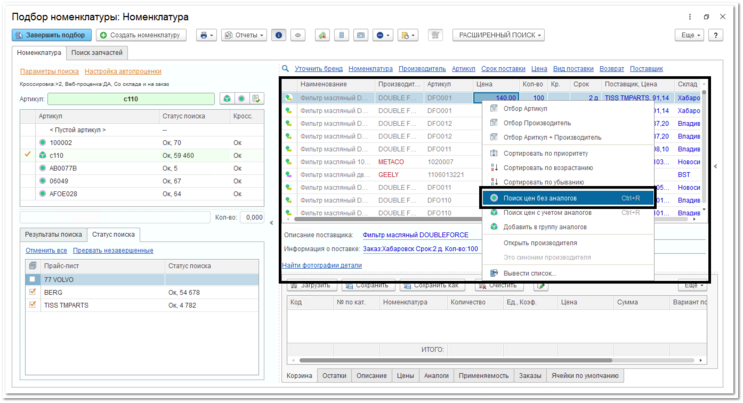
Task: Select article AB0077B in the article list
Action: (x=64, y=168)
